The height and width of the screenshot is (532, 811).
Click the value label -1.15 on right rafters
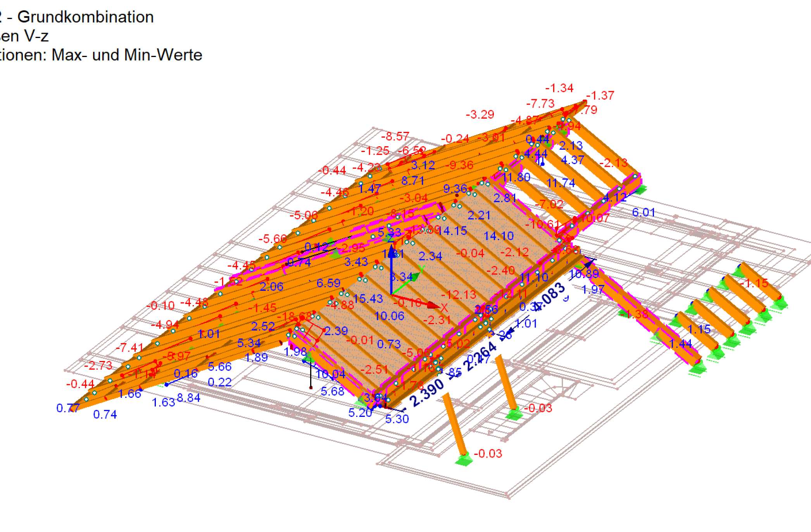(x=754, y=283)
